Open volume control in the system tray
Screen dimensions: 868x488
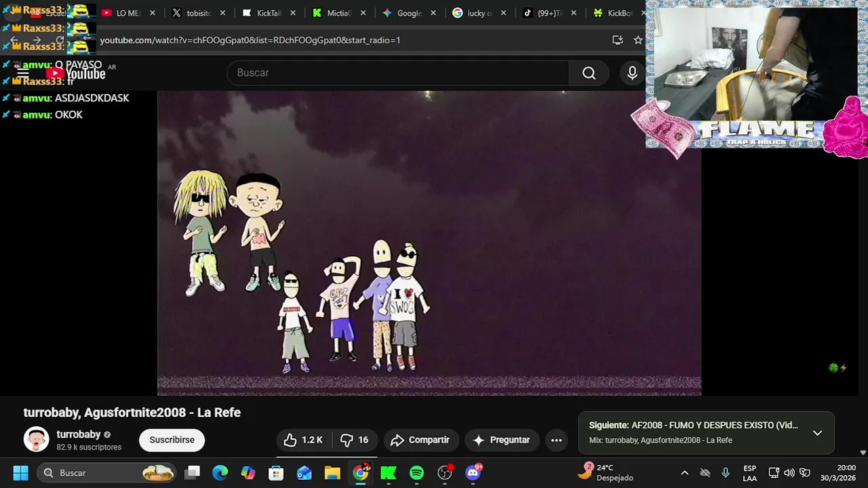[x=789, y=472]
